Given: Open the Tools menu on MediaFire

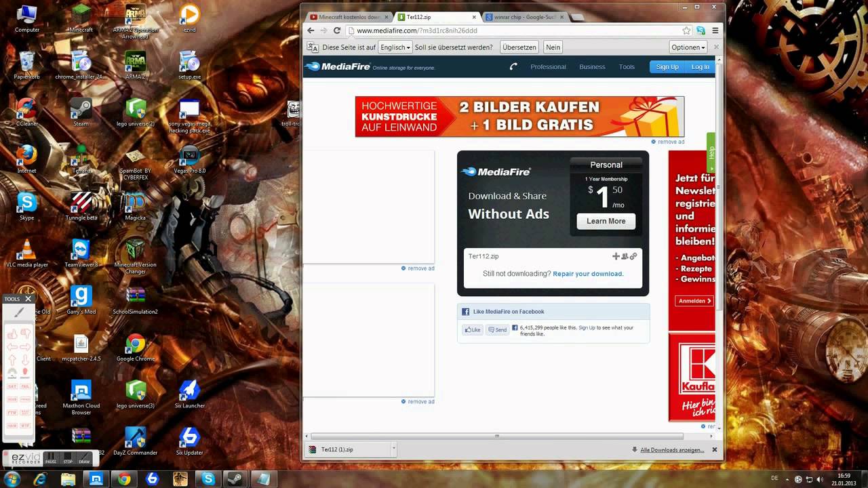Looking at the screenshot, I should coord(627,66).
